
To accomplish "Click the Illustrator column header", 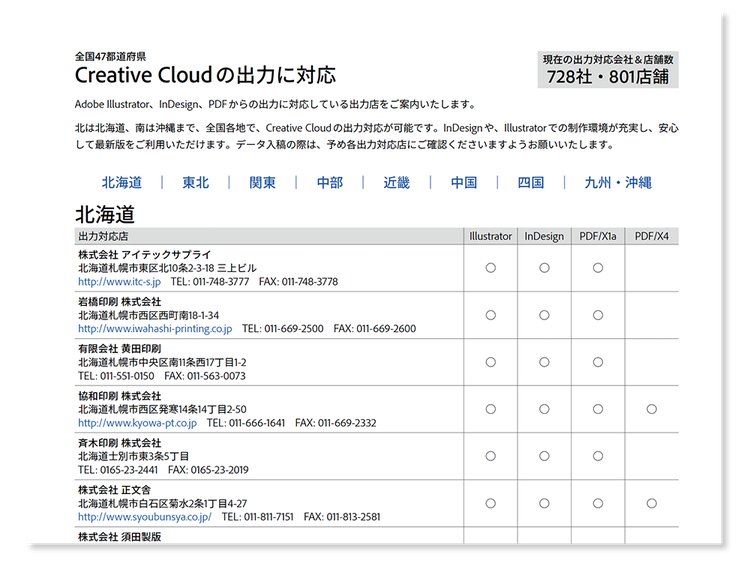I will 490,236.
